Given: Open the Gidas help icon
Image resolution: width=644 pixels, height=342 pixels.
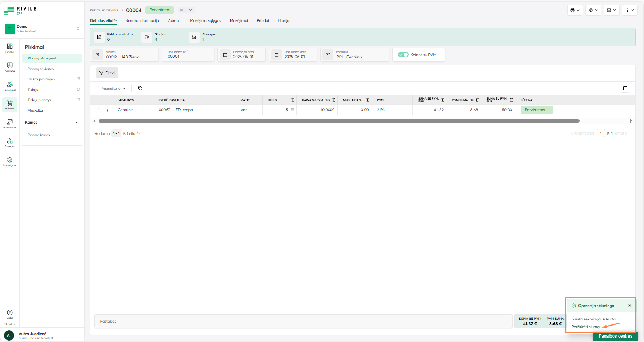Looking at the screenshot, I should (10, 314).
